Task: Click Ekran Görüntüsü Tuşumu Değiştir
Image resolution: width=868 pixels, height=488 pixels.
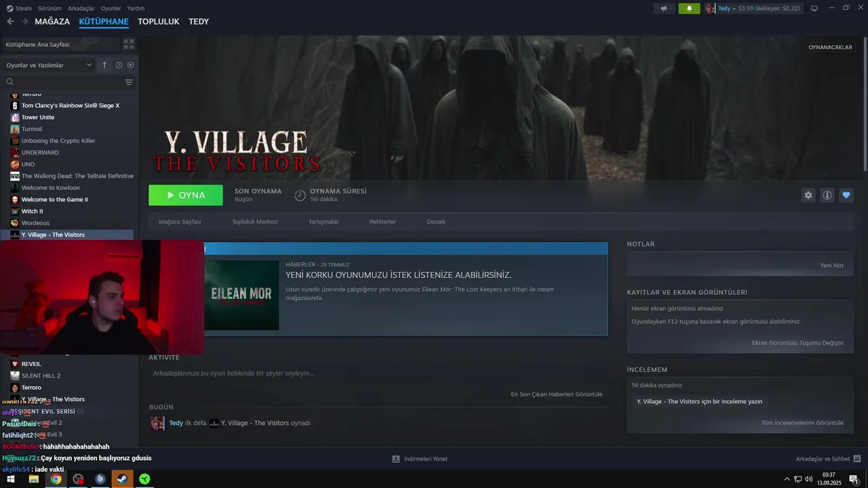Action: point(797,343)
